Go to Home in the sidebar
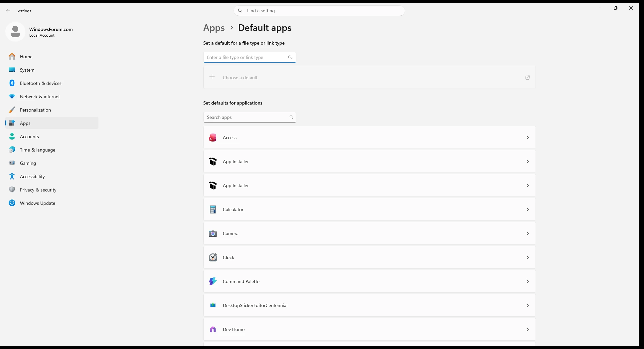This screenshot has width=644, height=349. (x=52, y=57)
